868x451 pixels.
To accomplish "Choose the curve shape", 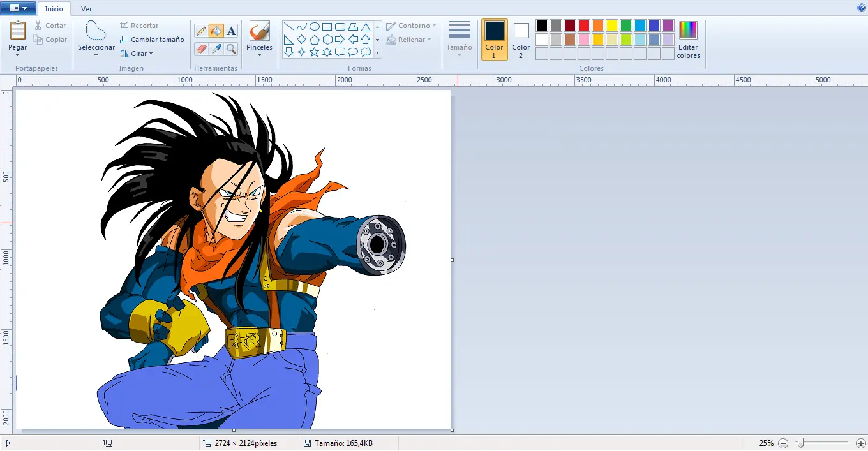I will pyautogui.click(x=301, y=27).
